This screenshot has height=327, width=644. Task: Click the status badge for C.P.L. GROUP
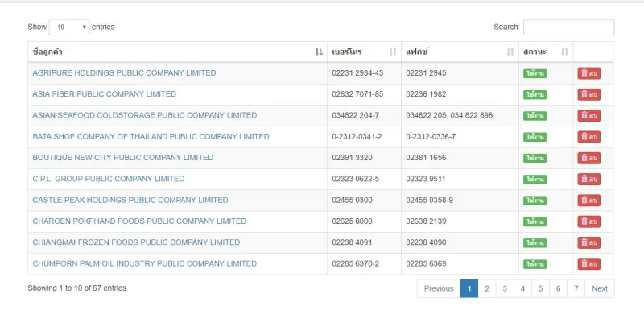coord(535,180)
